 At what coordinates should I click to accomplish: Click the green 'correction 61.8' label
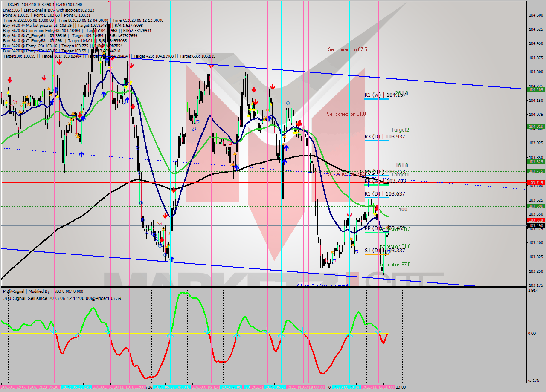[x=395, y=246]
